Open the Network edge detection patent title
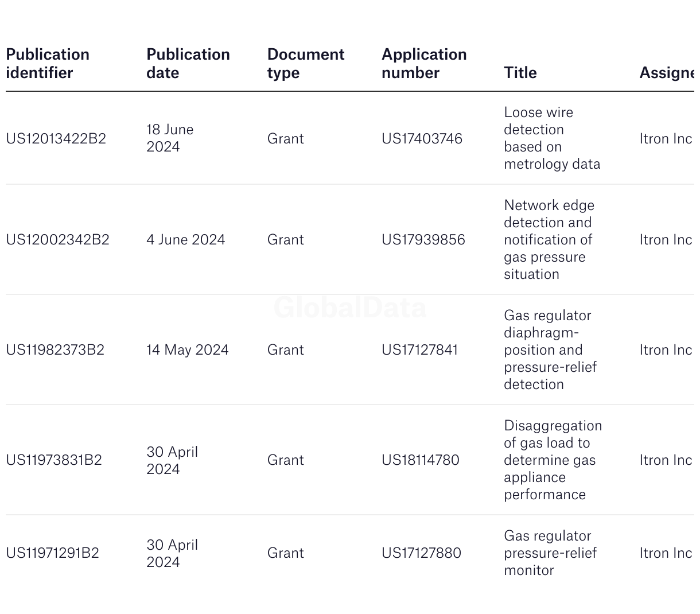The width and height of the screenshot is (700, 614). [549, 240]
